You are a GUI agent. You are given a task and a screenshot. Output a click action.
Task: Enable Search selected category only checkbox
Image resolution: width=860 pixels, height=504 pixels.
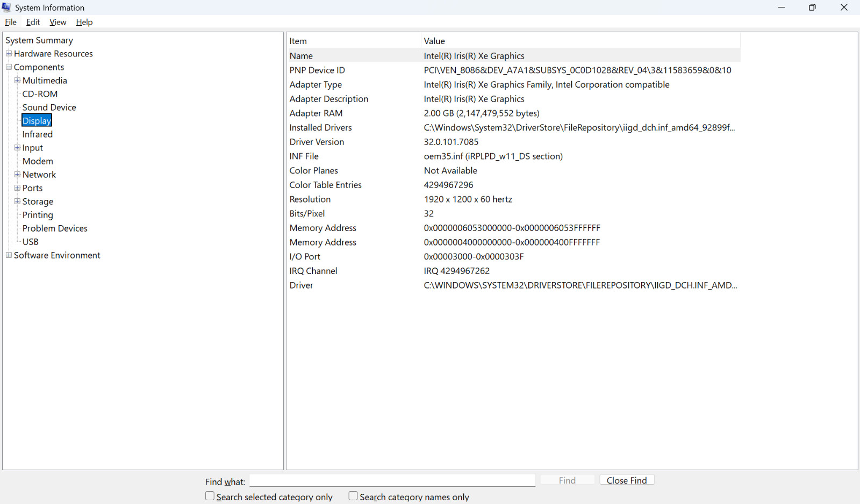210,496
